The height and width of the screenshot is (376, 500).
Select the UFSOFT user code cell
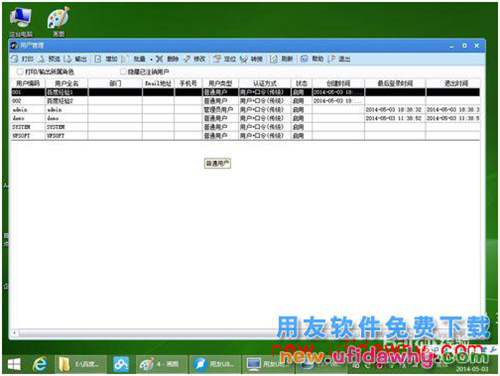pos(28,135)
